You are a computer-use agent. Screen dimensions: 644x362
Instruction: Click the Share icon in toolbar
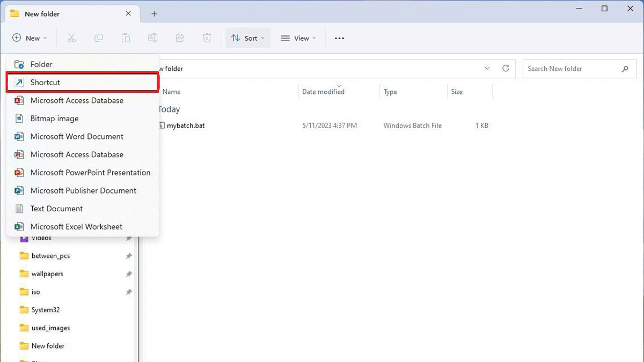[180, 38]
